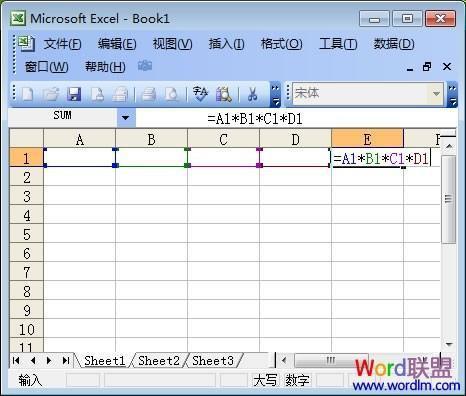Select column E header

coord(367,139)
